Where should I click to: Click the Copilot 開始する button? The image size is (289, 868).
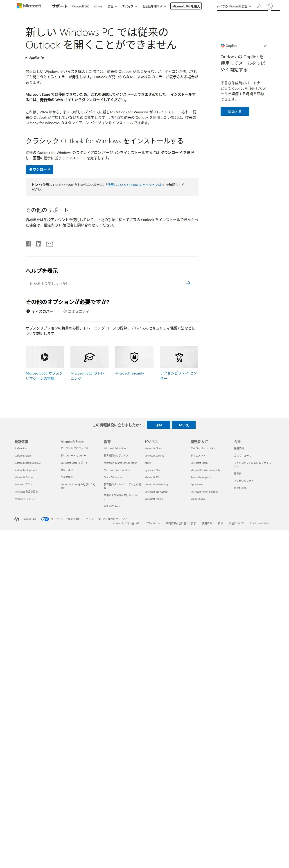pos(235,112)
